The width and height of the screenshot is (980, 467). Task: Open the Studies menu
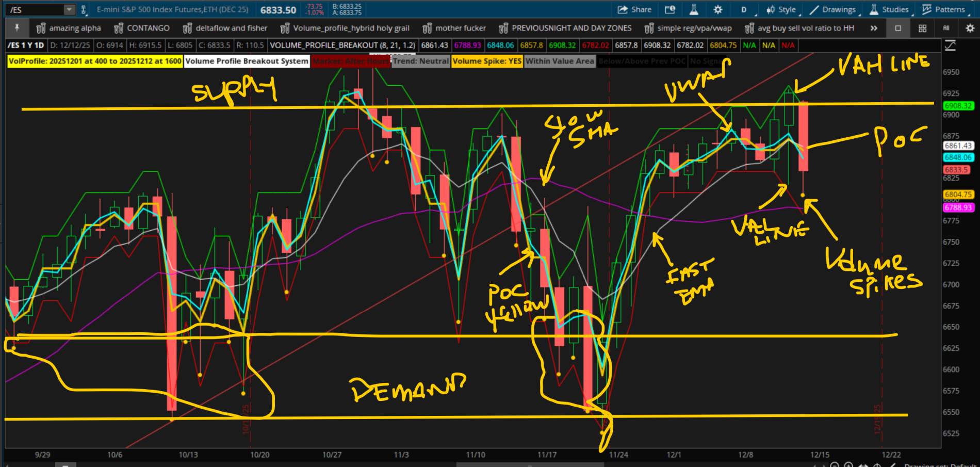tap(889, 9)
